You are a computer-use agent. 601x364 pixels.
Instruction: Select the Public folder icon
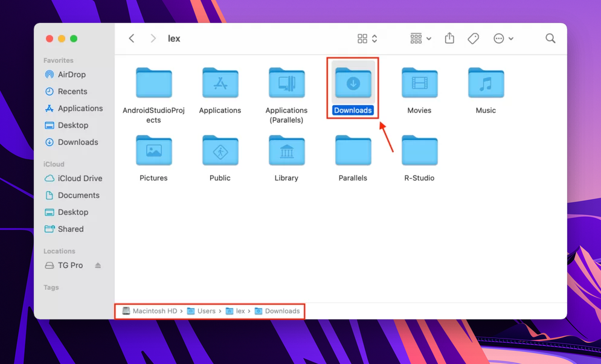pos(220,150)
